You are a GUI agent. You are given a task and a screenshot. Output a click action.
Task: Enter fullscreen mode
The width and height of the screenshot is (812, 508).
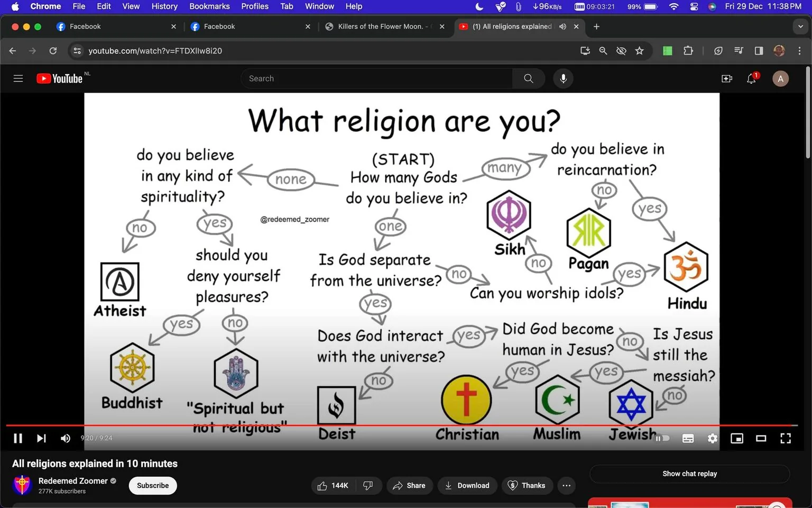point(786,438)
